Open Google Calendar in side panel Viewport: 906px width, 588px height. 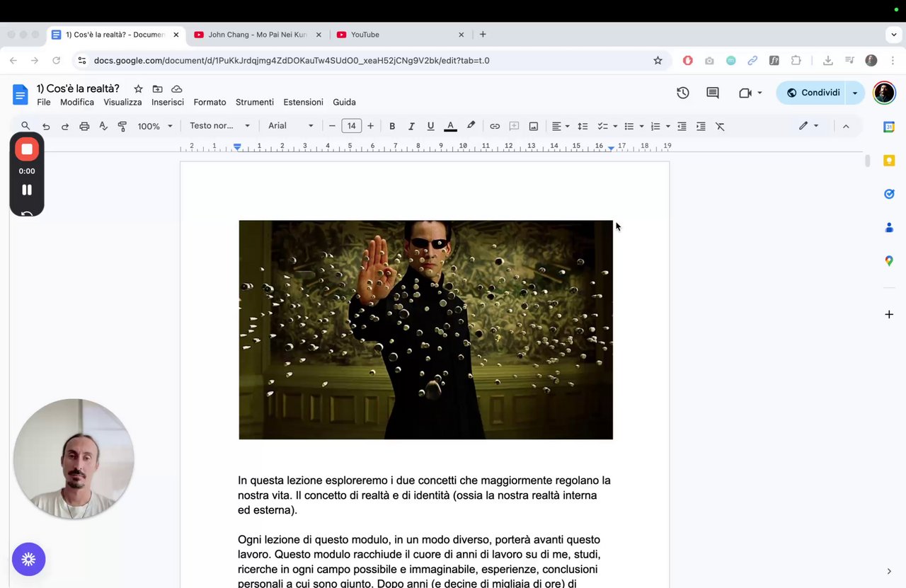point(889,127)
